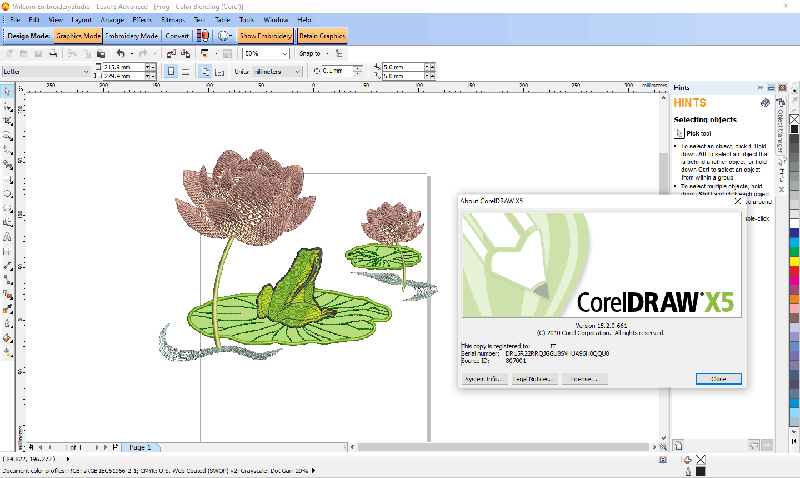Screen dimensions: 800x478
Task: Select the Outline Pen tool in the toolbox
Action: (7, 323)
